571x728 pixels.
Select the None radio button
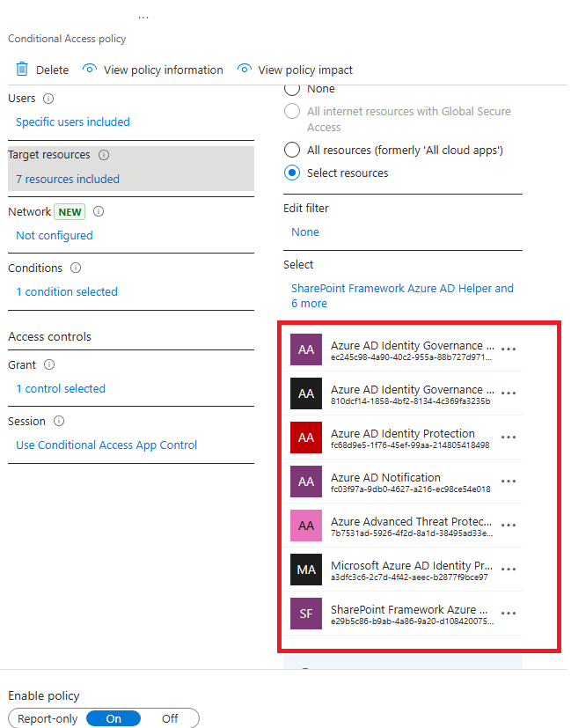(x=292, y=89)
